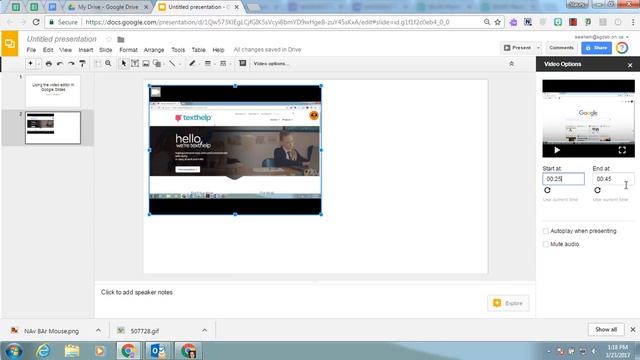Click the new slide plus button
The height and width of the screenshot is (360, 640).
30,64
